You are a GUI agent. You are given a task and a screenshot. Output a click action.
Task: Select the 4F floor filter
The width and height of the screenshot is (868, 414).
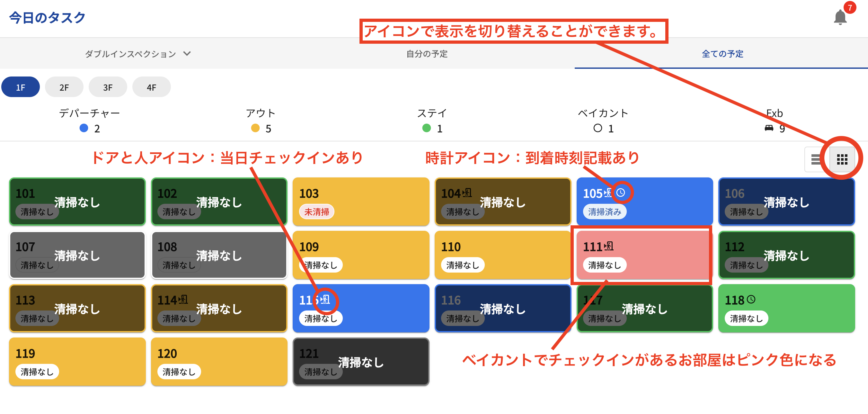(152, 87)
